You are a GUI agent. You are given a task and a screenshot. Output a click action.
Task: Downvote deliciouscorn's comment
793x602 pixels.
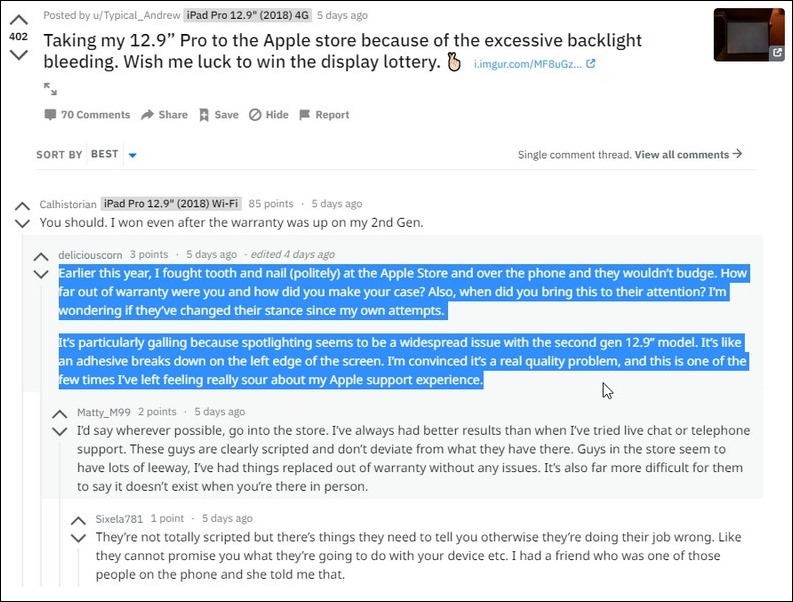tap(41, 274)
